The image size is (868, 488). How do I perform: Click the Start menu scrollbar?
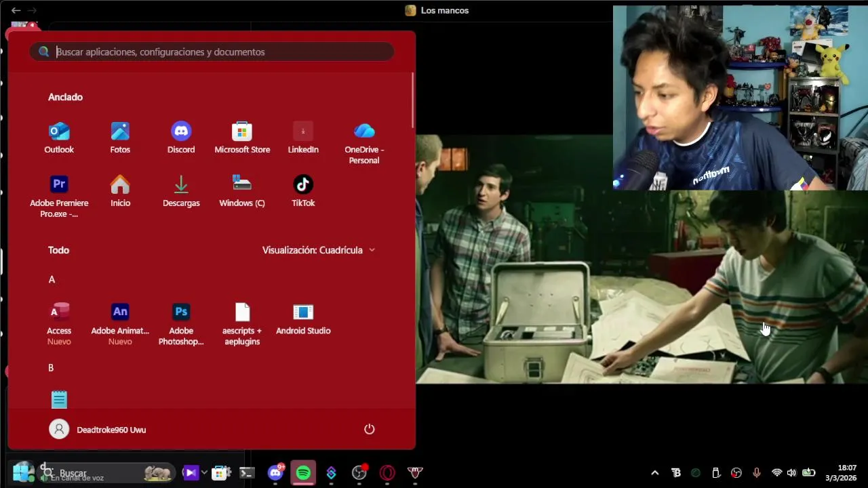tap(412, 100)
